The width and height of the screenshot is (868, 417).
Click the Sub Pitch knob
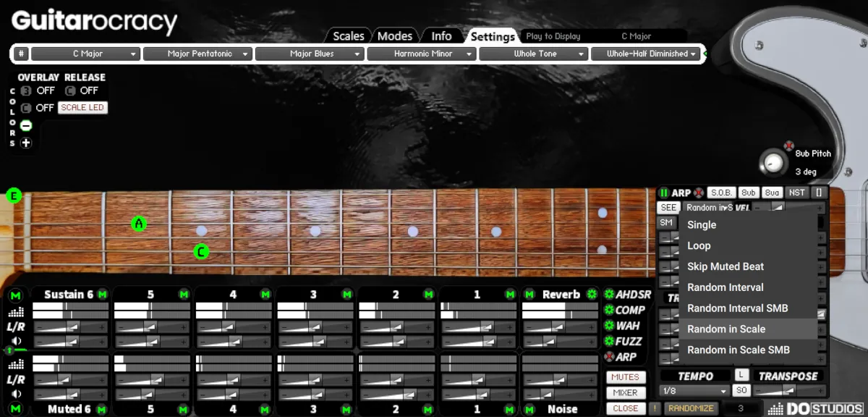(x=773, y=162)
